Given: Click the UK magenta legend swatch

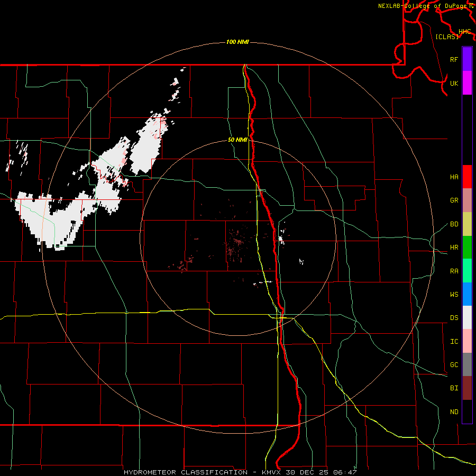Looking at the screenshot, I should click(x=467, y=83).
